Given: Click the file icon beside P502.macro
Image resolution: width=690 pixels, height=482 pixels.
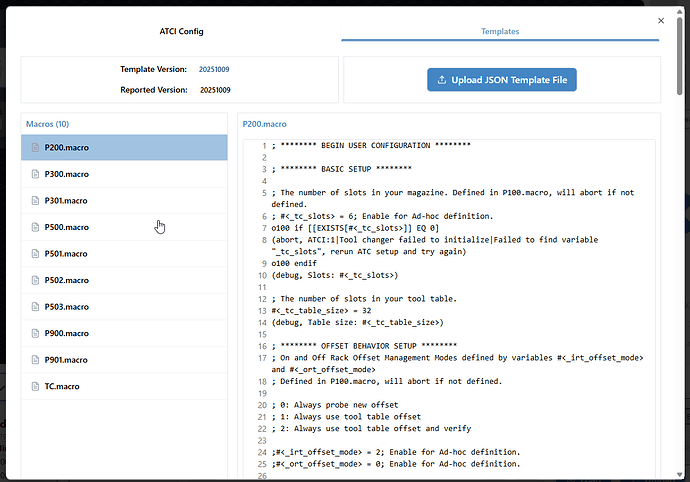Looking at the screenshot, I should (x=34, y=280).
